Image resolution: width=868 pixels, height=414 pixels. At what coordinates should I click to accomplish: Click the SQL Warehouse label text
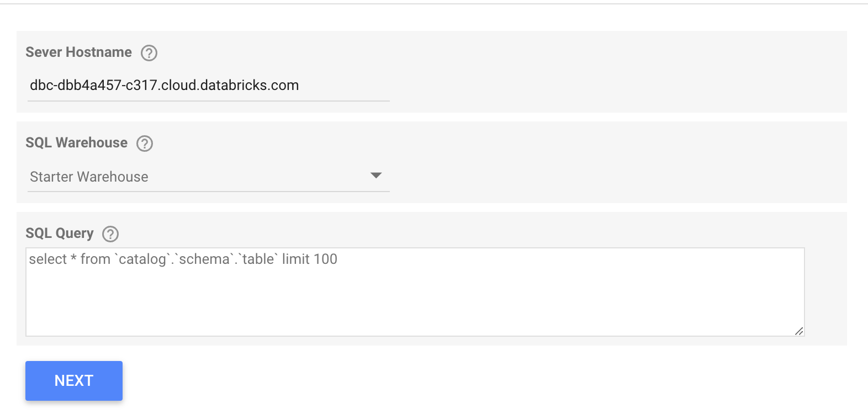pos(76,143)
